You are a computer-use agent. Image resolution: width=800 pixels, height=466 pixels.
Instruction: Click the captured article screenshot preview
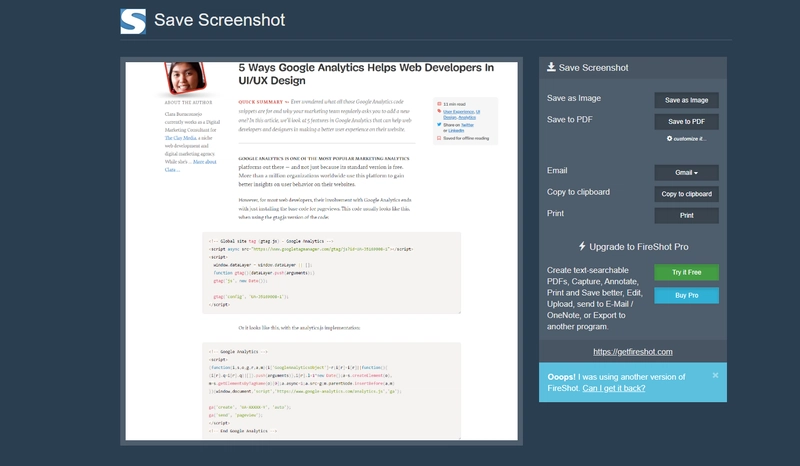(321, 251)
